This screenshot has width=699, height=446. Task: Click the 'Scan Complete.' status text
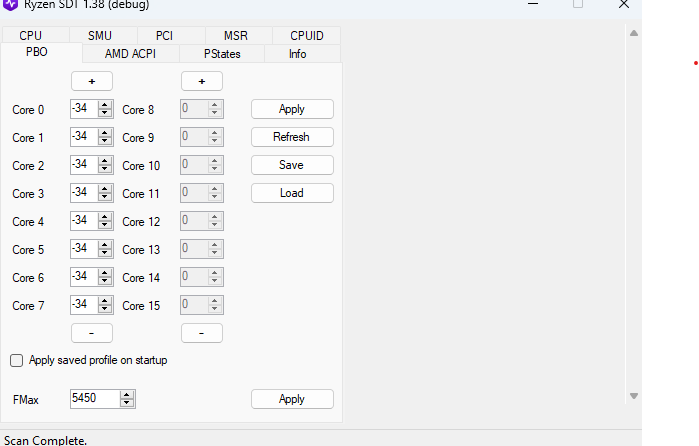45,441
